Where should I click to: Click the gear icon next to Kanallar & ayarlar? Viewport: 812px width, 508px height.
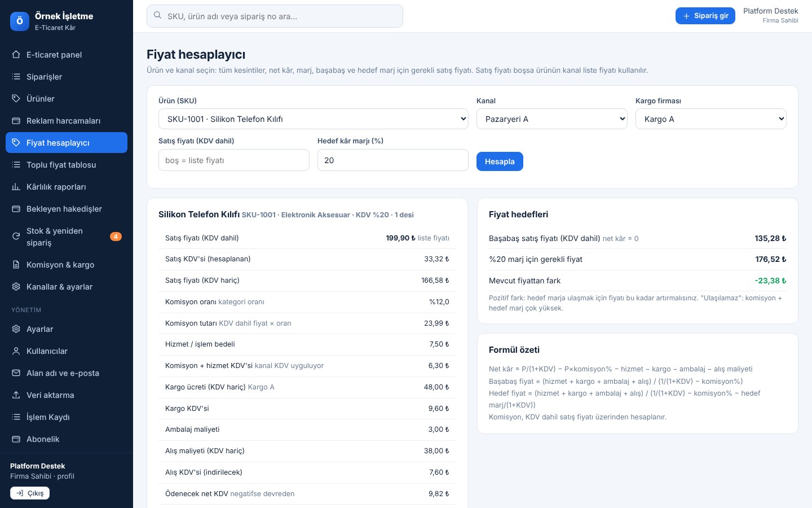[x=16, y=287]
